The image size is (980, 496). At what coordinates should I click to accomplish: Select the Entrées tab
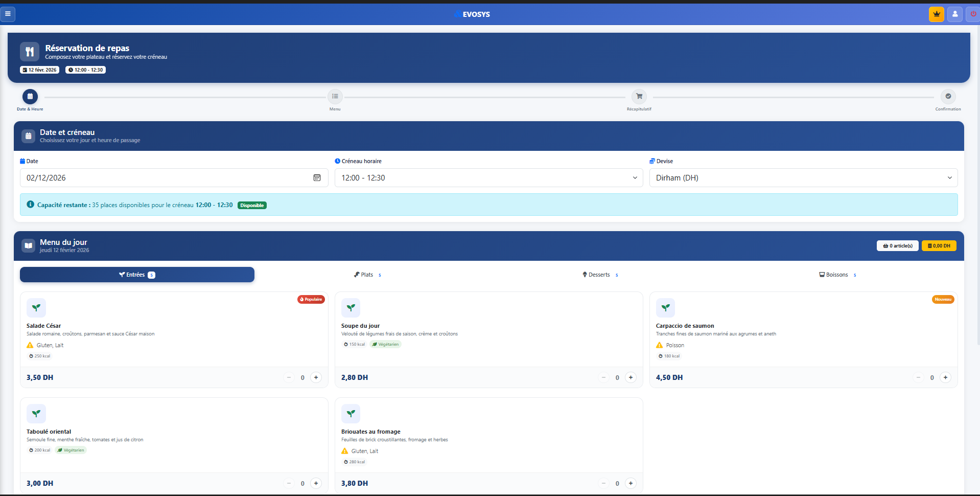click(137, 275)
